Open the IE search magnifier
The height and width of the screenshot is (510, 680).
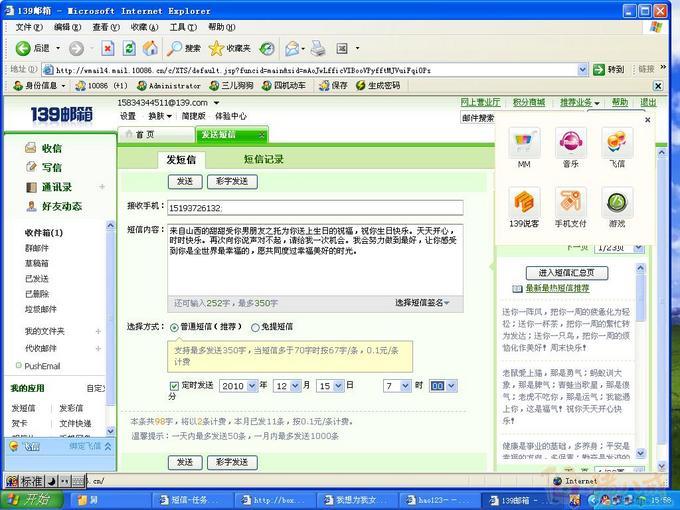point(174,48)
